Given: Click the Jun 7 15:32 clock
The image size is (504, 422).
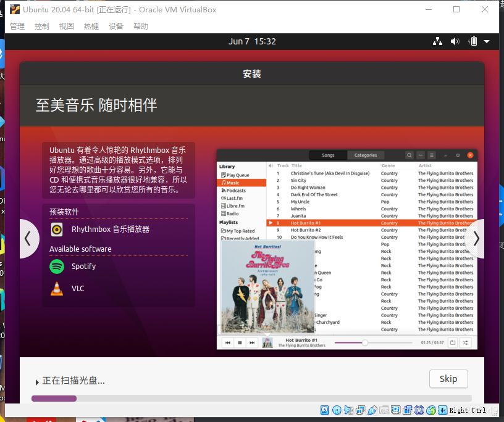Looking at the screenshot, I should 252,41.
